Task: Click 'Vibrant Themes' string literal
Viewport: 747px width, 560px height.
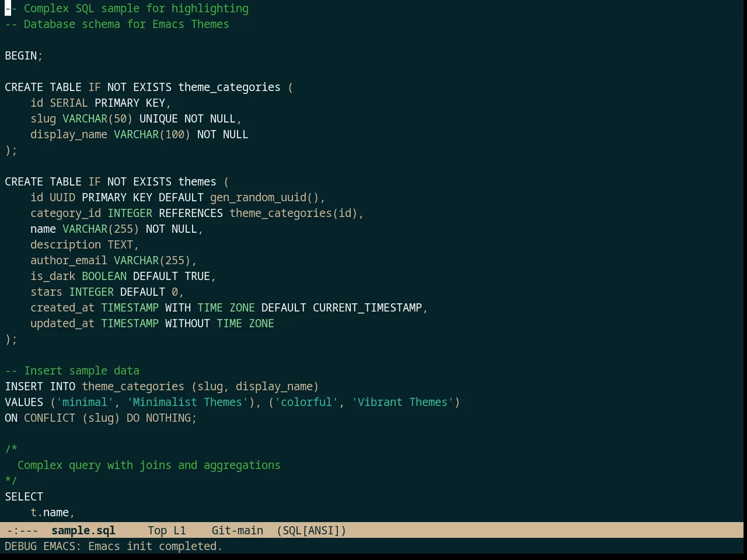Action: pyautogui.click(x=403, y=402)
